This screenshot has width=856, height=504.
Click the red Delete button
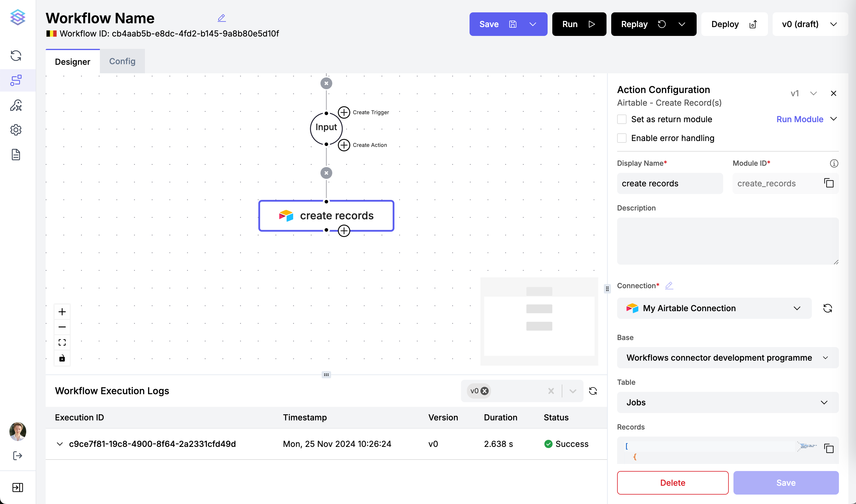pos(672,483)
